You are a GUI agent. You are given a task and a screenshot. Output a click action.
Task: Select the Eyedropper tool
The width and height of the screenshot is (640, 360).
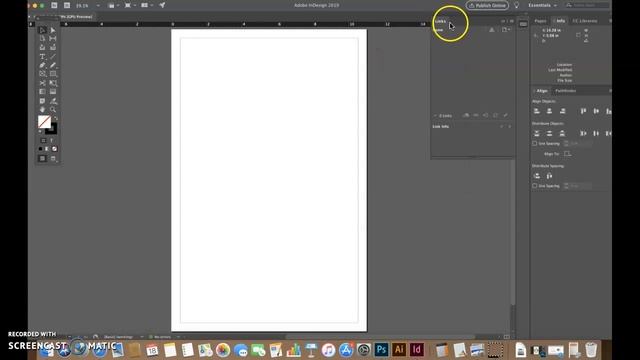click(x=53, y=101)
